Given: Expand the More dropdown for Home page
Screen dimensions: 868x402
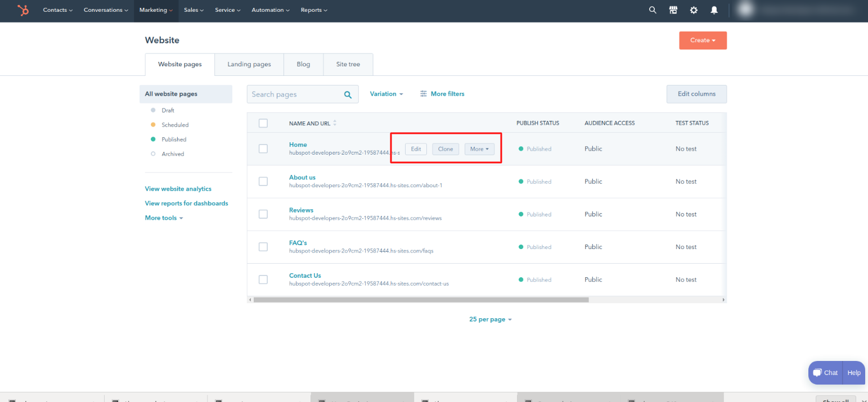Looking at the screenshot, I should tap(479, 149).
